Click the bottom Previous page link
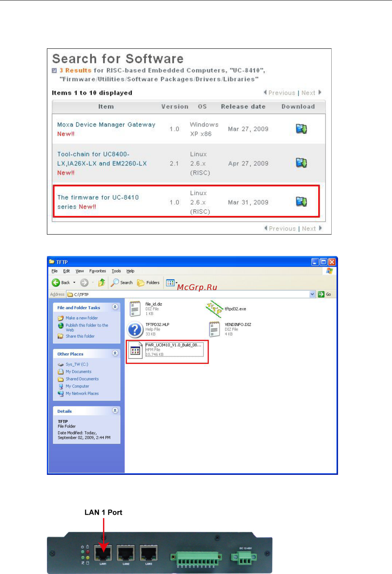 click(x=280, y=229)
